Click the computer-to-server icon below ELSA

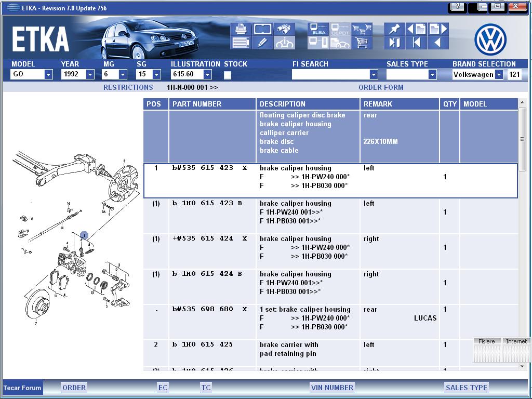tap(318, 43)
